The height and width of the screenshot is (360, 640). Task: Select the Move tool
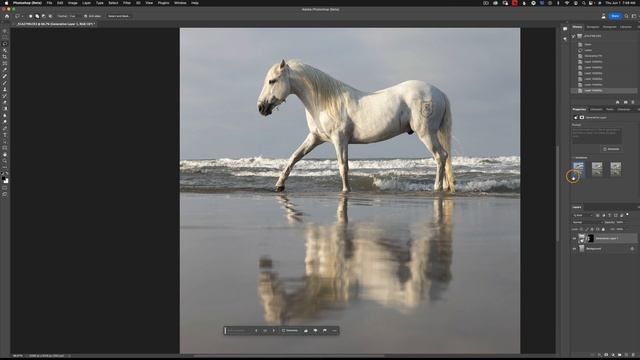point(5,31)
